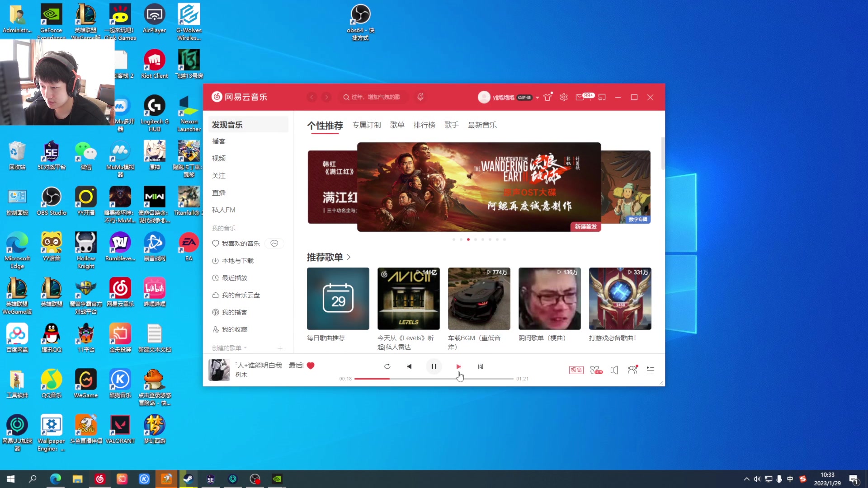868x488 pixels.
Task: Open messages envelope icon with 99+
Action: (x=580, y=97)
